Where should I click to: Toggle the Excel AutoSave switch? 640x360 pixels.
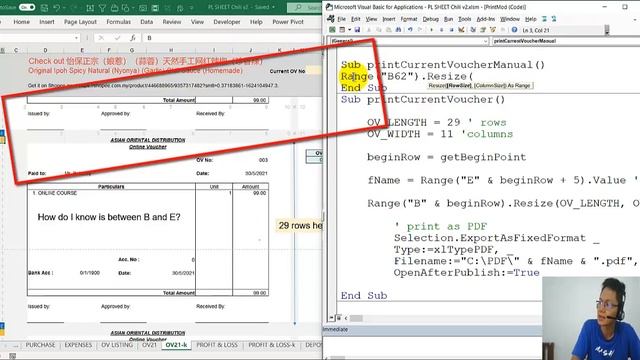tap(27, 7)
